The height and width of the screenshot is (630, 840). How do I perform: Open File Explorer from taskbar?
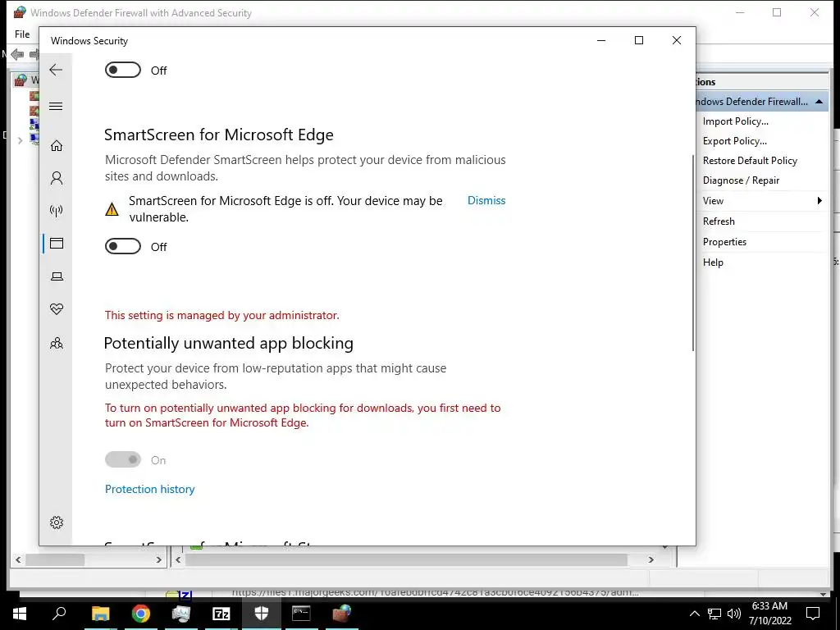click(100, 614)
